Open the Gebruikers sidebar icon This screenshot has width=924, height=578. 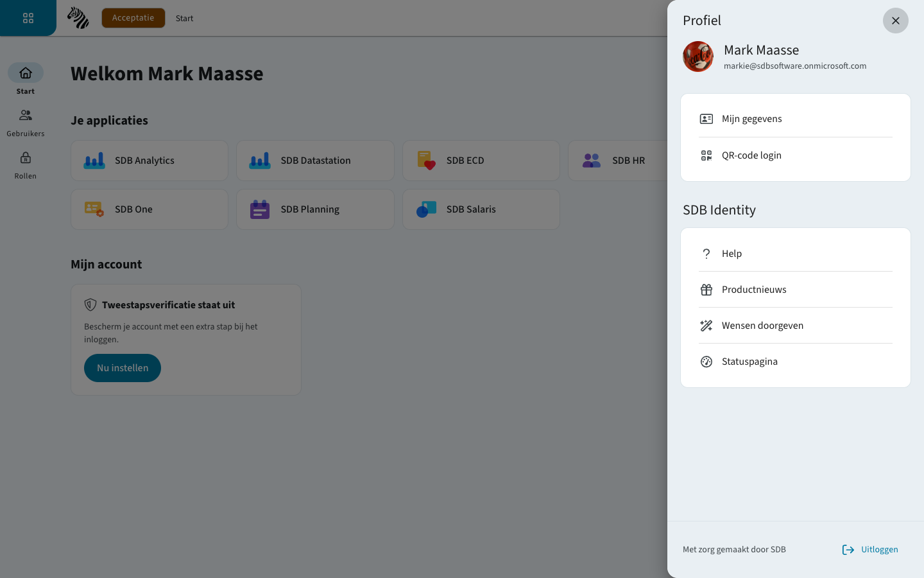click(26, 116)
